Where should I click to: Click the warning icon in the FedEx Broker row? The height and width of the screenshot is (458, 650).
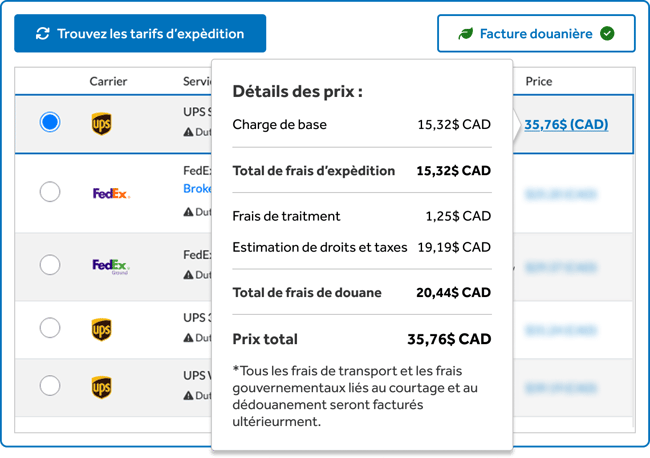[x=188, y=212]
